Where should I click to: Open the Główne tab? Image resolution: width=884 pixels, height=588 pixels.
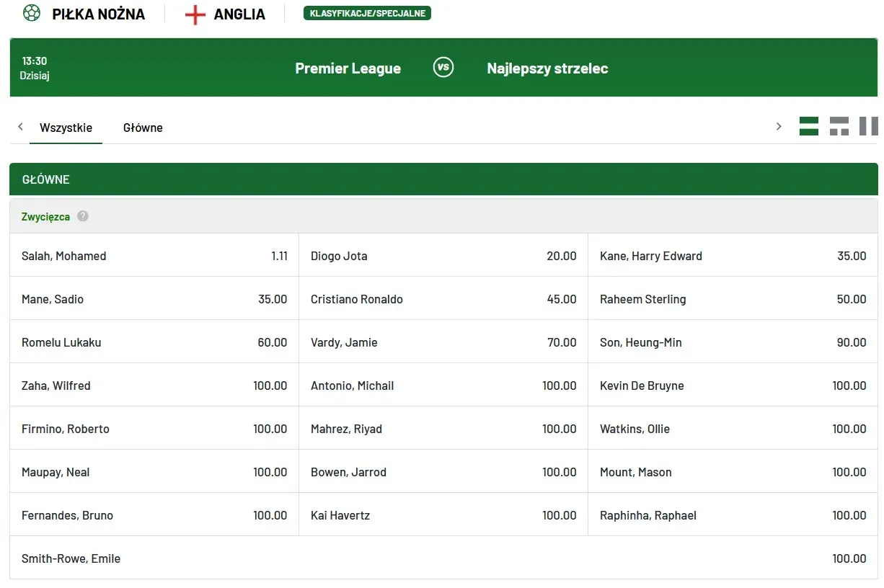(x=143, y=128)
